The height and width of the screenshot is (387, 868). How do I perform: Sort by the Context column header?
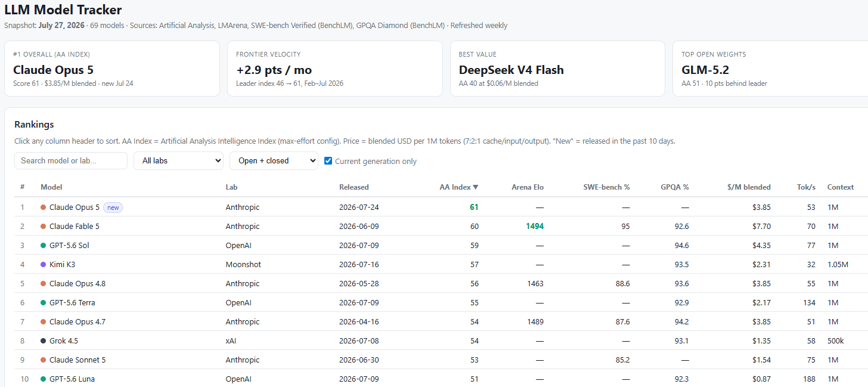click(x=841, y=187)
